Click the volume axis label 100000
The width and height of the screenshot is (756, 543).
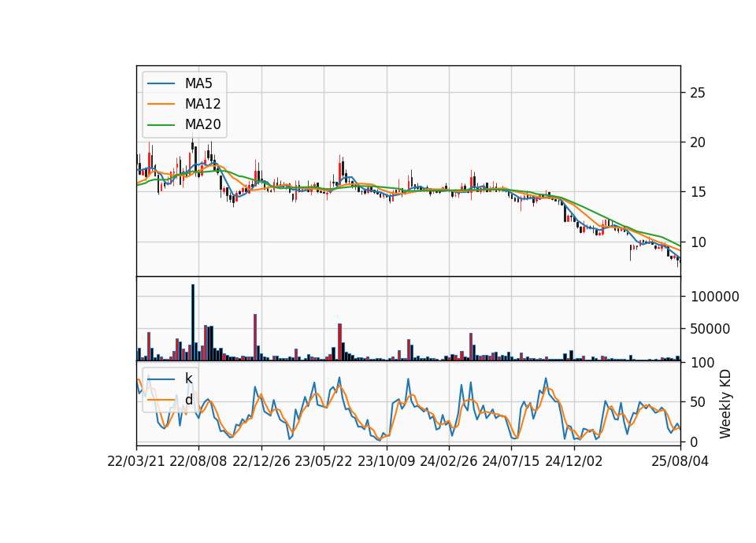point(715,297)
